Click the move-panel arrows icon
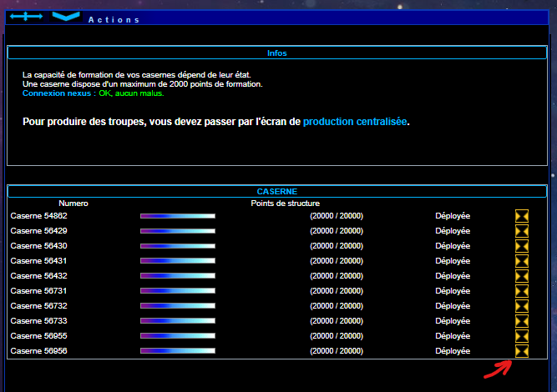 coord(26,17)
